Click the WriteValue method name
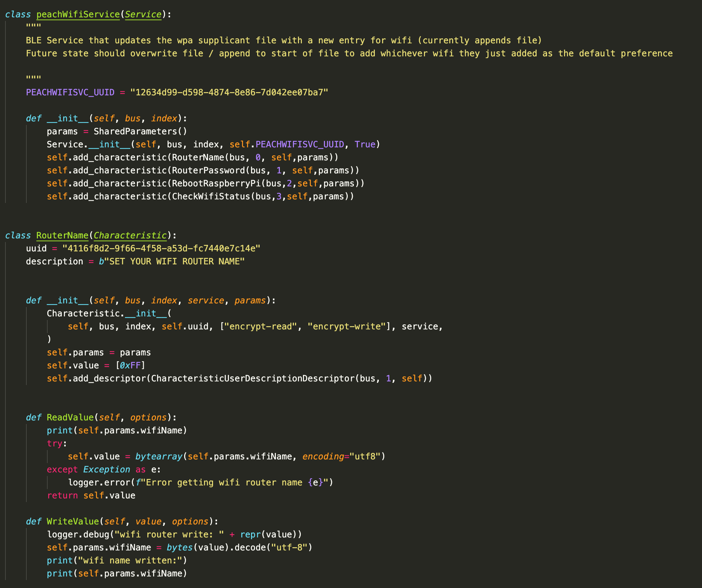The image size is (702, 588). (73, 522)
